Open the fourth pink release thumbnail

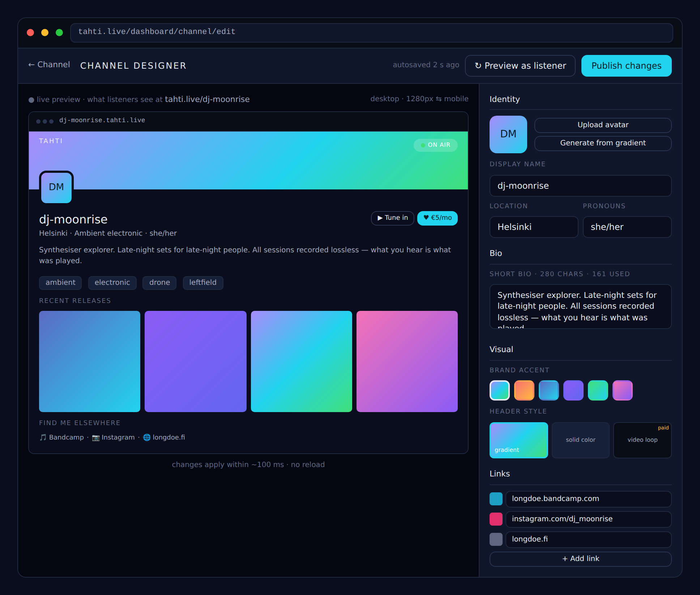pos(407,361)
